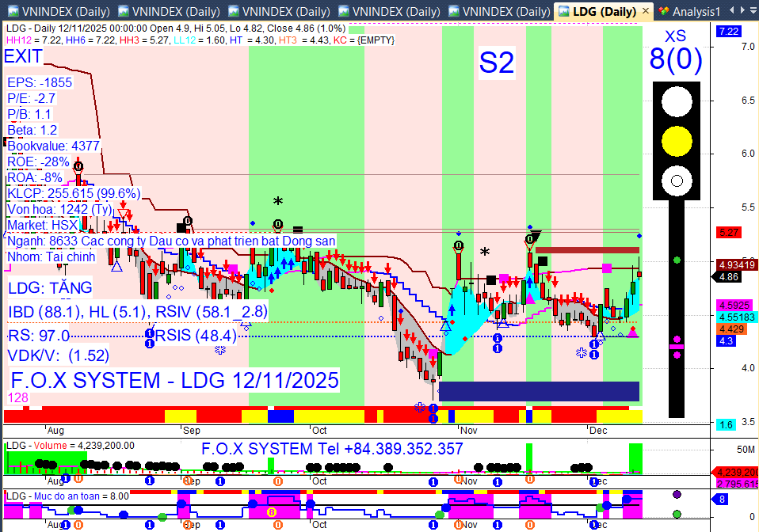Click the 8(0) score label

point(676,59)
